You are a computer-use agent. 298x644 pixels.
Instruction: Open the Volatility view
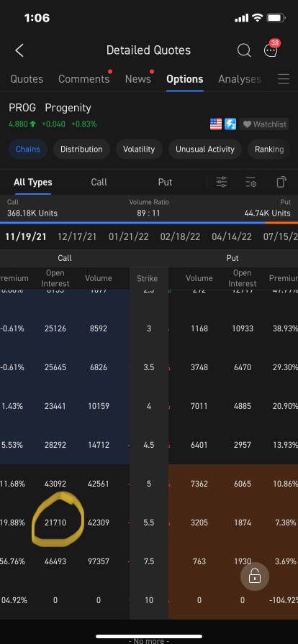click(139, 149)
